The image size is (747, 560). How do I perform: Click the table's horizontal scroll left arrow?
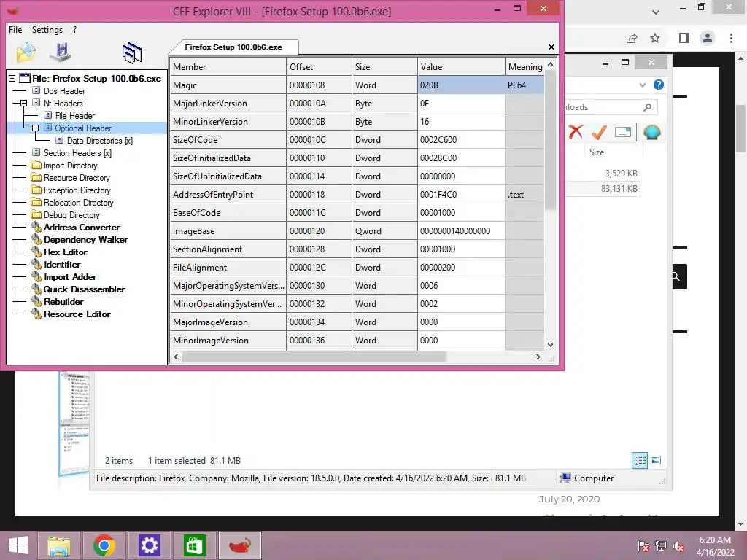tap(177, 357)
